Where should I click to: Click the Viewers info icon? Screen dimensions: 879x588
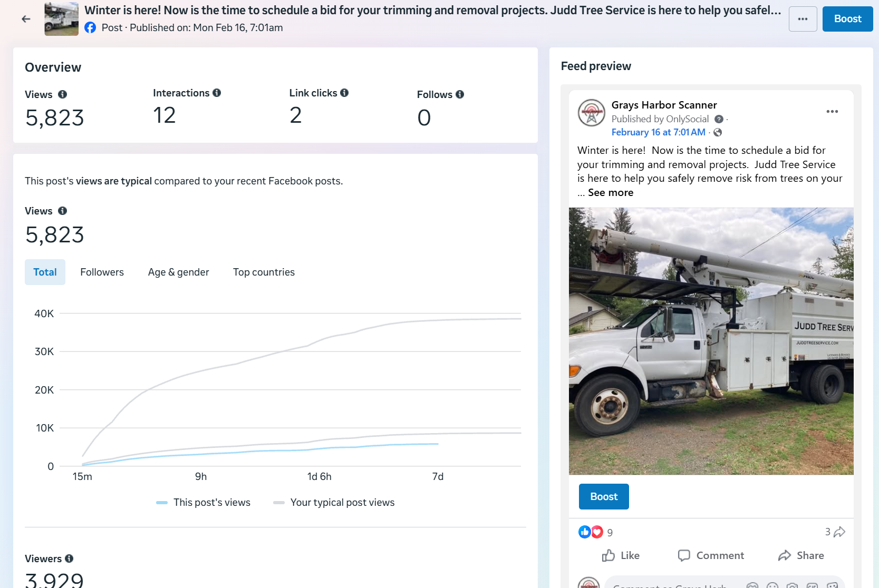point(69,558)
